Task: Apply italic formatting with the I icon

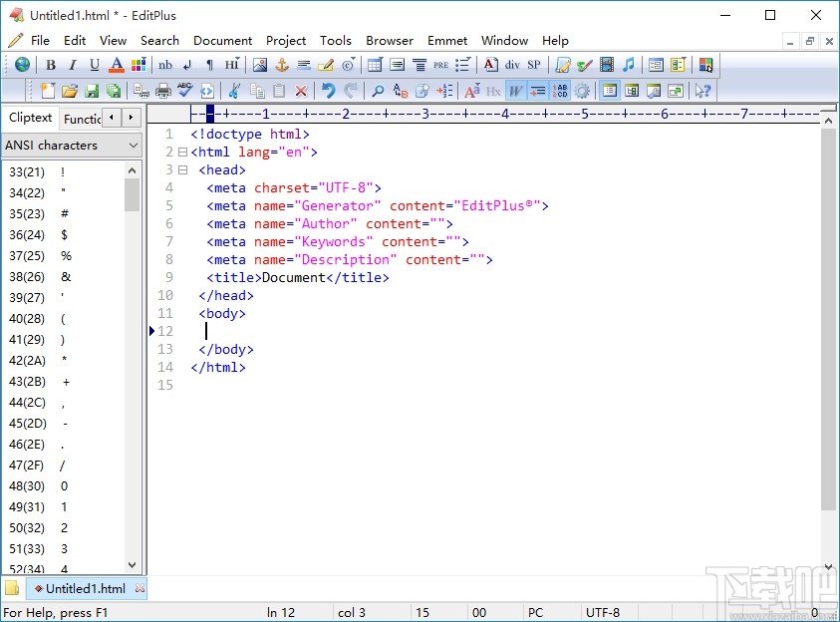Action: (x=73, y=65)
